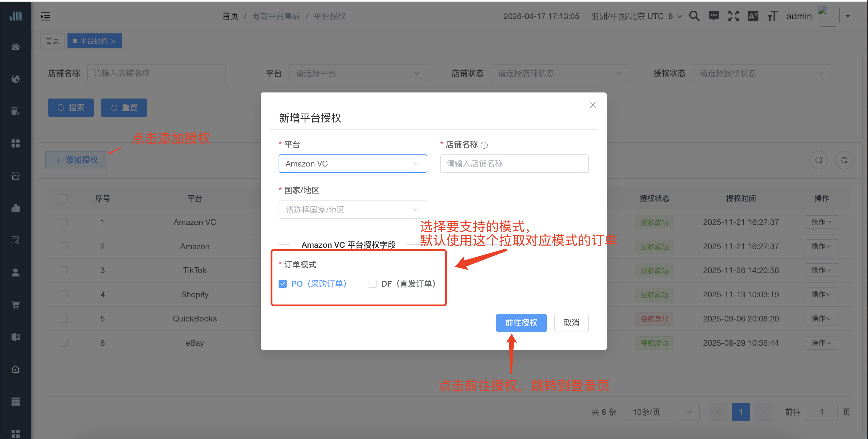The height and width of the screenshot is (439, 868).
Task: Select the Shopify row checkbox
Action: pyautogui.click(x=64, y=295)
